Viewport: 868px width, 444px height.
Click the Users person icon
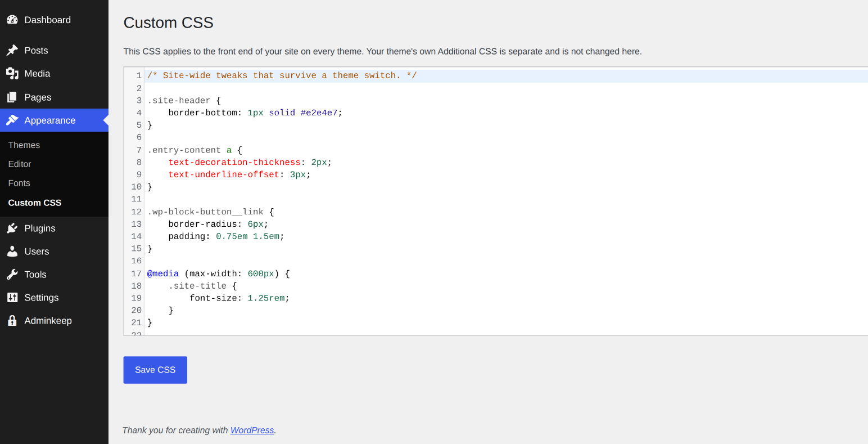12,252
